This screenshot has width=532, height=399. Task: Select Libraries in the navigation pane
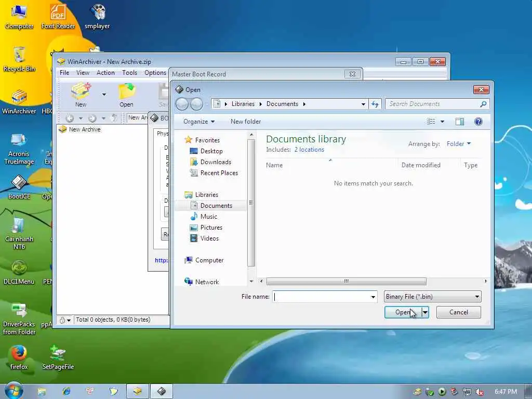(x=207, y=195)
